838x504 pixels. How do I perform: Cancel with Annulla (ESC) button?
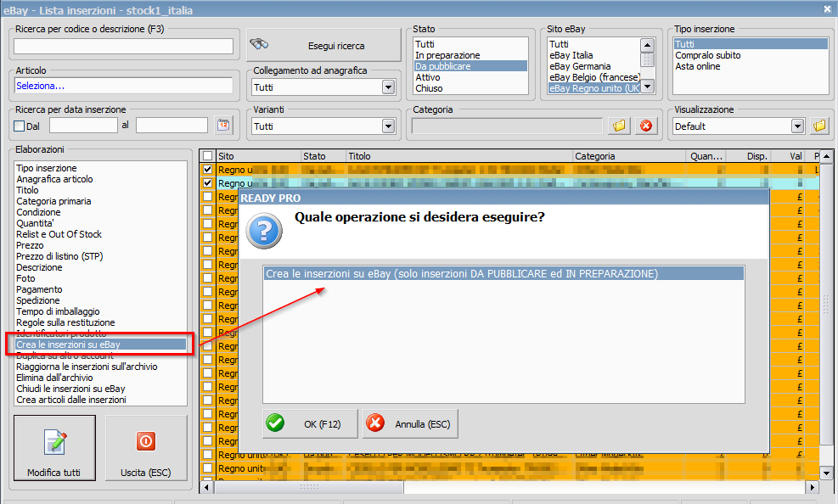410,424
